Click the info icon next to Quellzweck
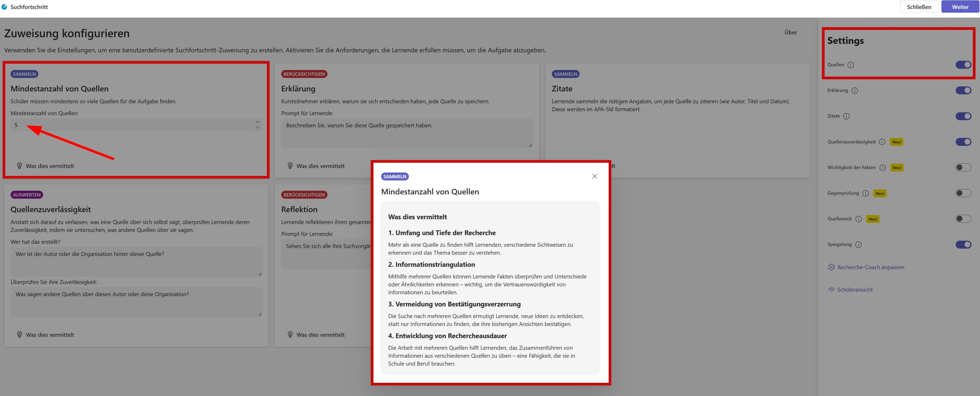 pos(858,219)
